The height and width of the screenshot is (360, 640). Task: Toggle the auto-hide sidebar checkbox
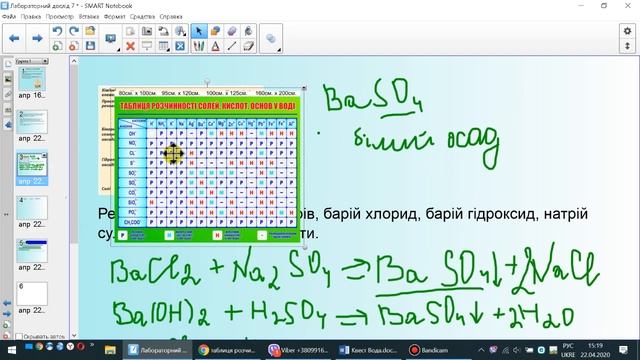pyautogui.click(x=19, y=336)
